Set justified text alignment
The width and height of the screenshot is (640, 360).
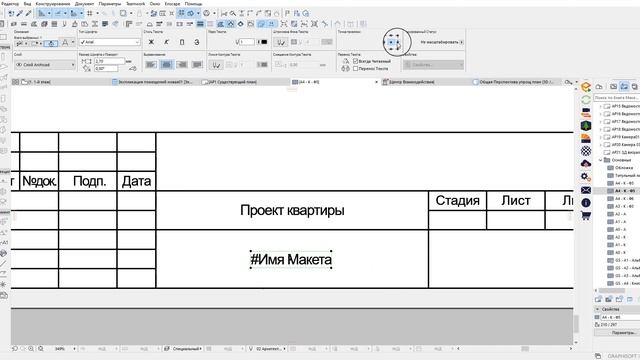point(198,64)
